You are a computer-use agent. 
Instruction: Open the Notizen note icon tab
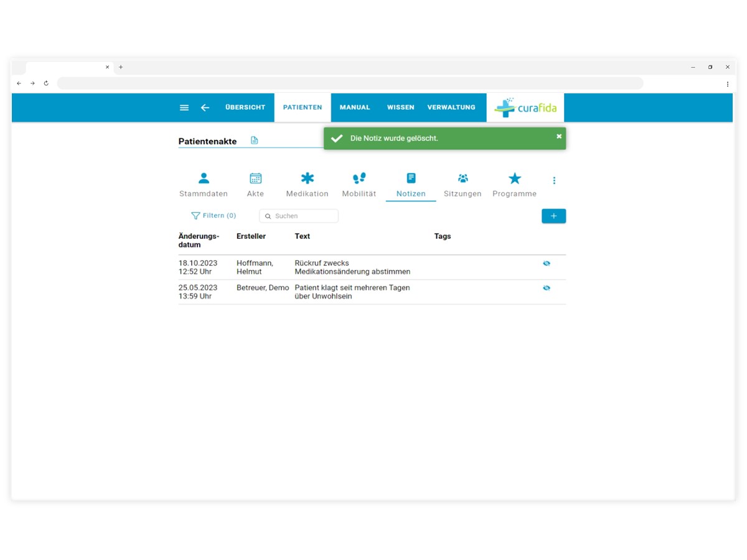click(x=411, y=185)
